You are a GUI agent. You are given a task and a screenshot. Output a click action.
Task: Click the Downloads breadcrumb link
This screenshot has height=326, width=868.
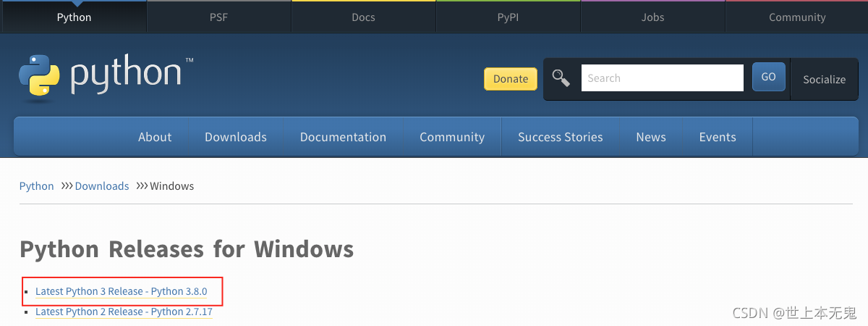102,186
